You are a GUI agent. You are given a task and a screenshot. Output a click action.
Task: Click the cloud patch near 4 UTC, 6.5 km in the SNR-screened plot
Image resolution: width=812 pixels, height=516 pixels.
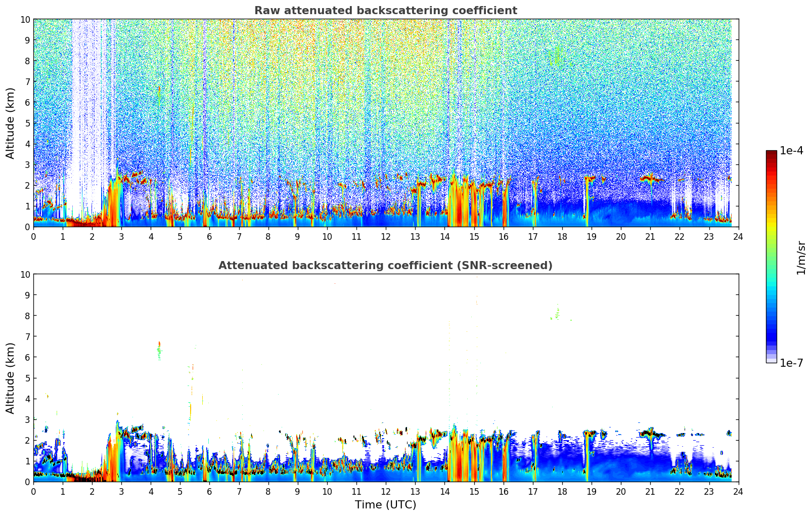[x=159, y=349]
